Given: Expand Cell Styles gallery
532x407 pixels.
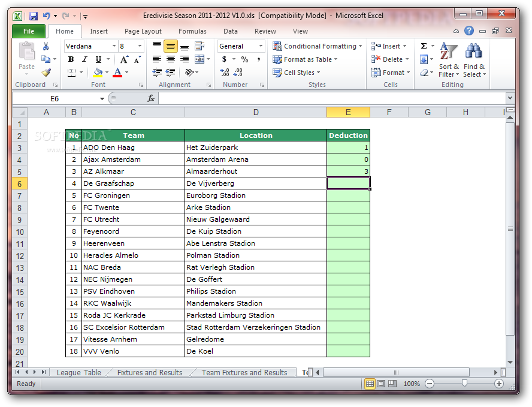Looking at the screenshot, I should tap(297, 73).
